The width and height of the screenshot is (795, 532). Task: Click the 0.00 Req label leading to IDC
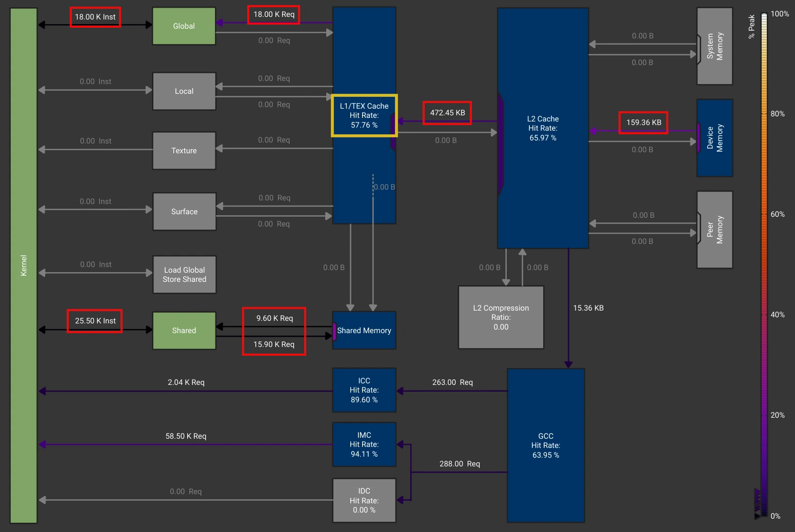(186, 492)
